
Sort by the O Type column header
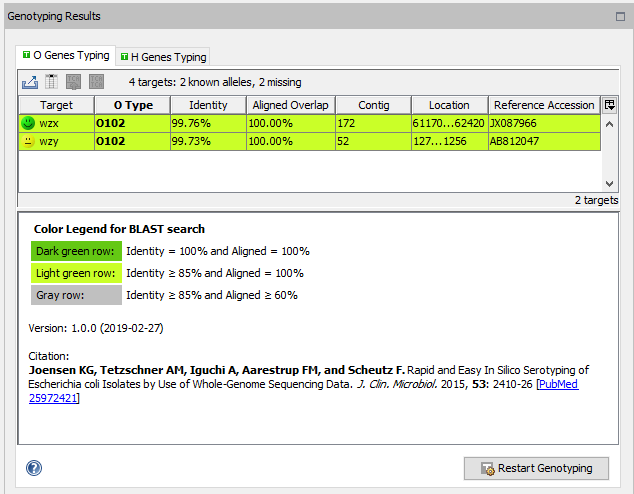(132, 105)
